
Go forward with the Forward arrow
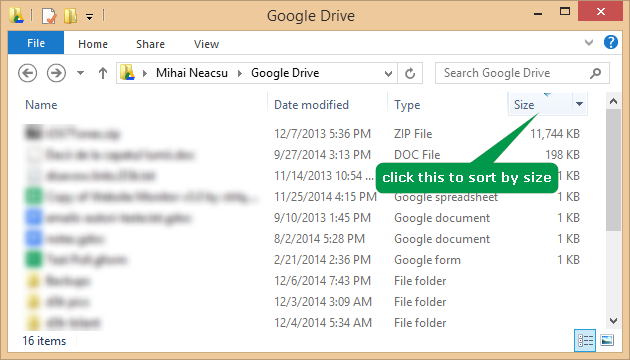56,73
